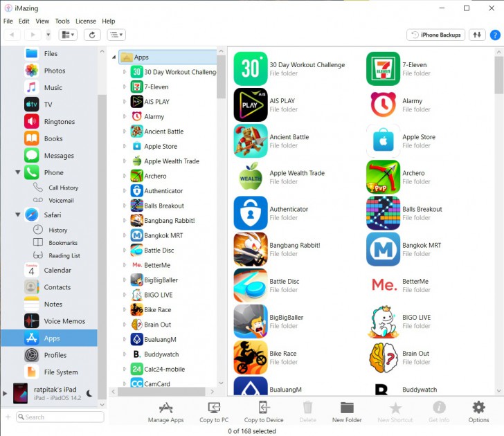The width and height of the screenshot is (504, 436).
Task: Click the forward navigation arrow
Action: (33, 35)
